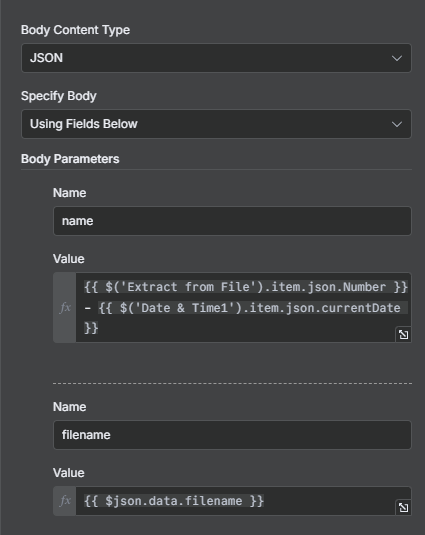The width and height of the screenshot is (425, 535).
Task: Click the Body Parameters section heading
Action: point(70,159)
